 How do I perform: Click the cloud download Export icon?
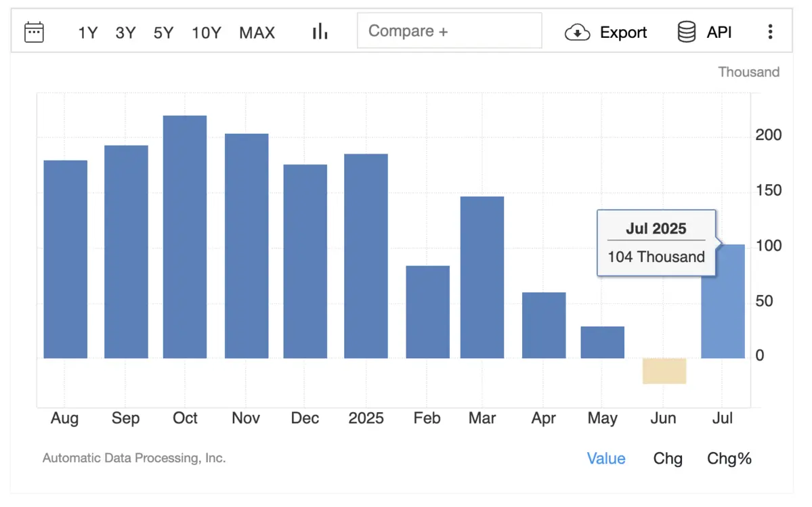[x=577, y=32]
